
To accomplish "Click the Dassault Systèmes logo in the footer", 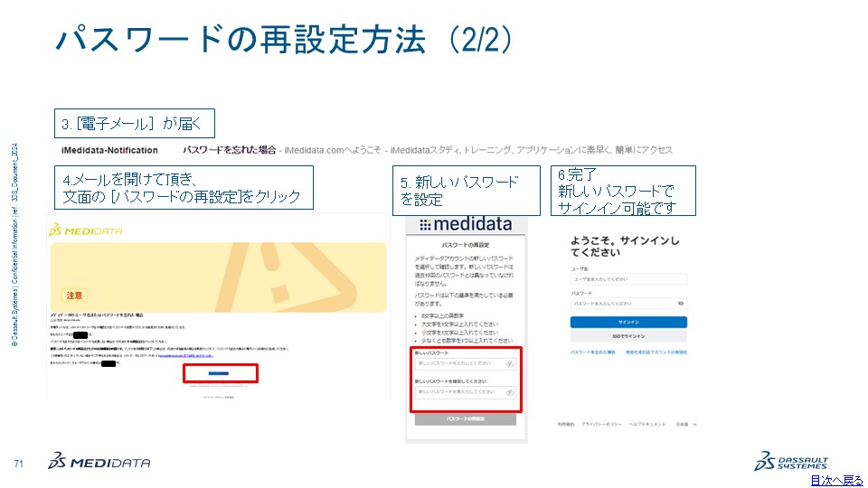I will click(791, 462).
